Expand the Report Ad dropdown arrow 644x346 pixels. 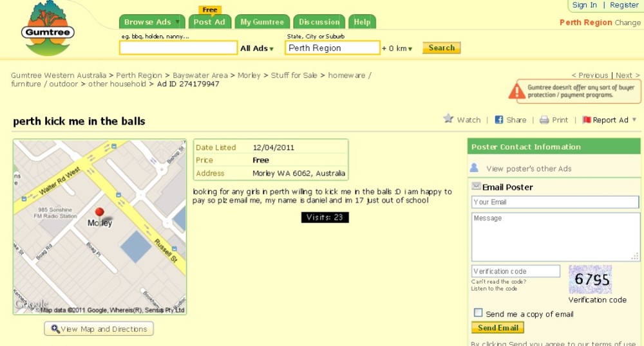coord(634,120)
